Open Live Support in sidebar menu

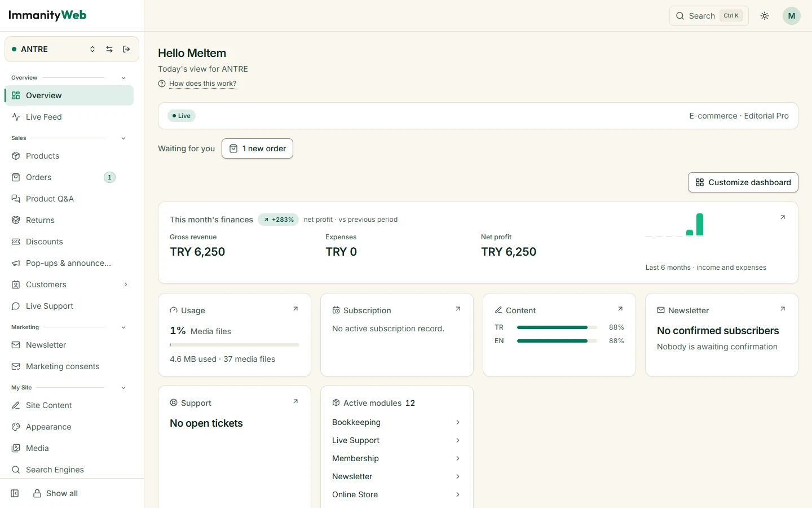coord(69,306)
